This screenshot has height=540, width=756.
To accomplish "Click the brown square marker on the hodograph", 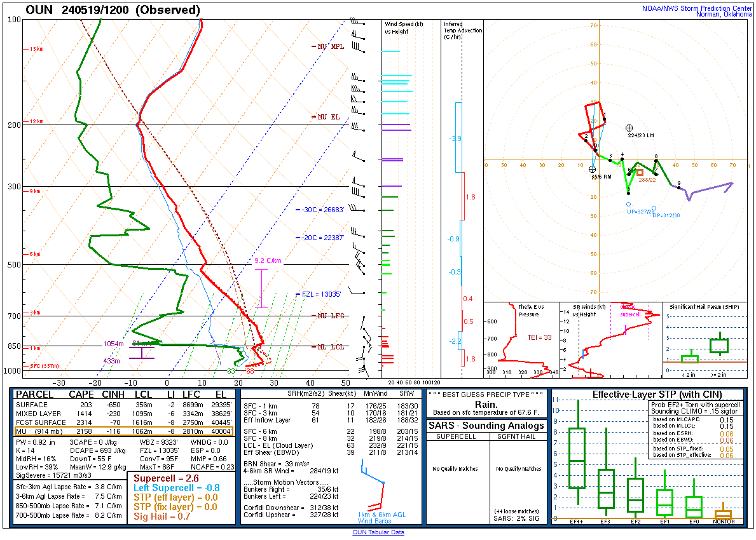I will 640,172.
